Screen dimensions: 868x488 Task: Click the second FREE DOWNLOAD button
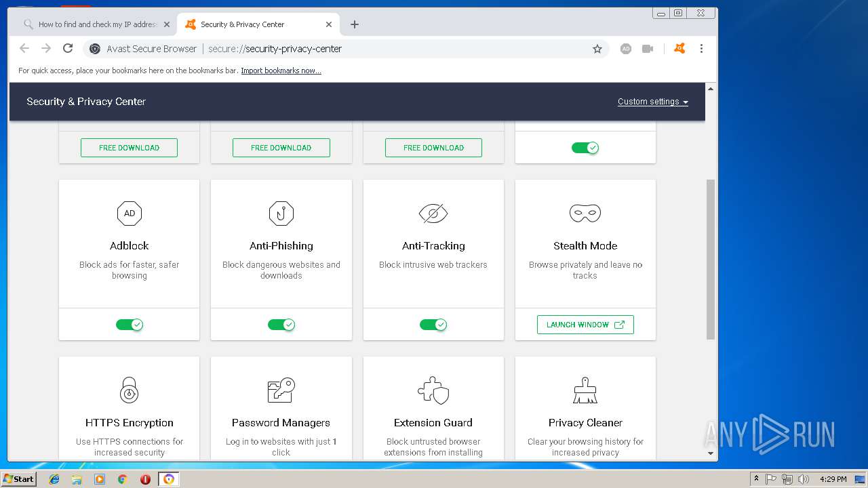click(x=281, y=148)
